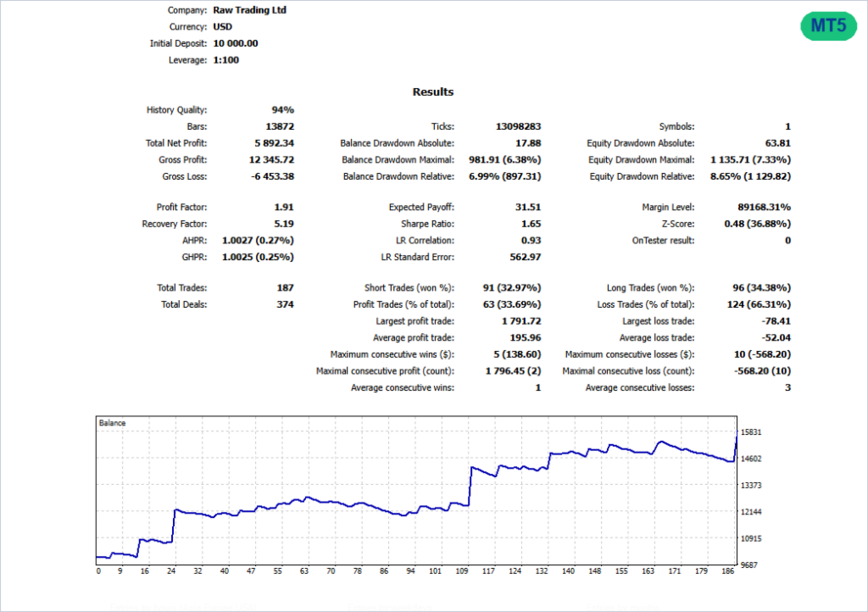This screenshot has height=612, width=868.
Task: Click Loss Trades value '124 (66.31%)'
Action: point(759,304)
